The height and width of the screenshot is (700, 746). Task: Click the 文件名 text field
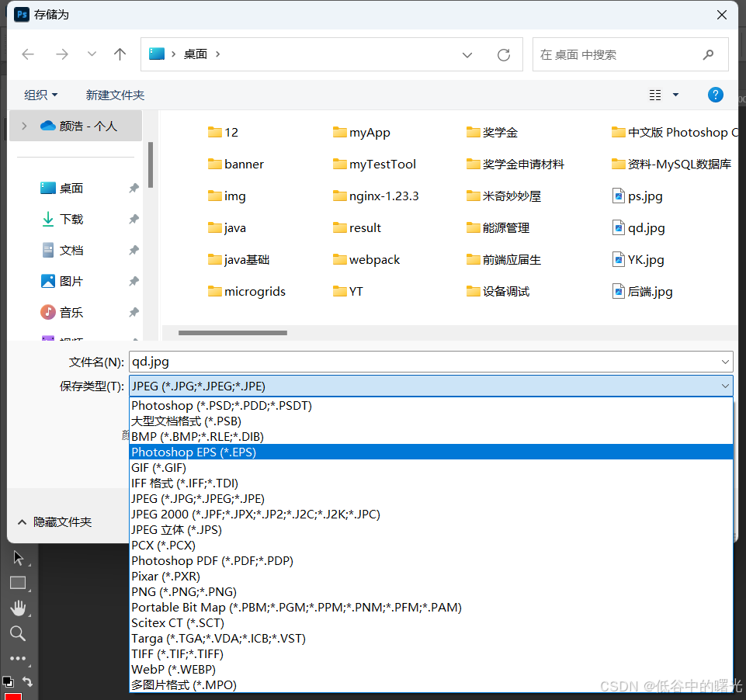tap(423, 362)
